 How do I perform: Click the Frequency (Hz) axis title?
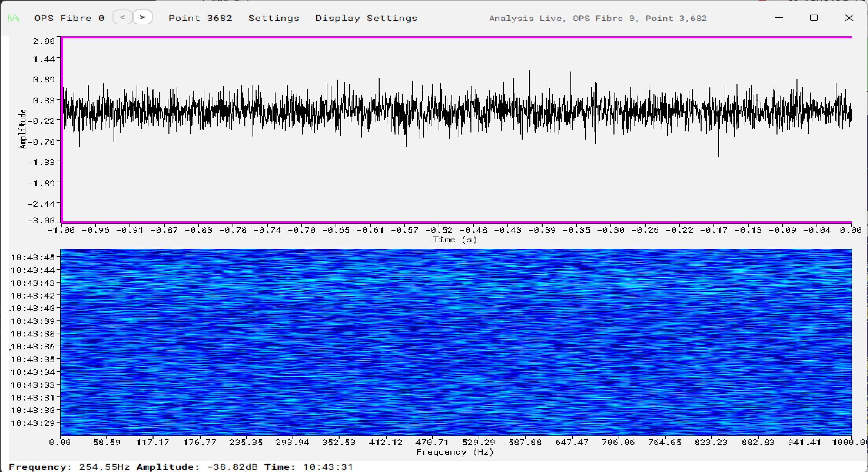tap(455, 452)
